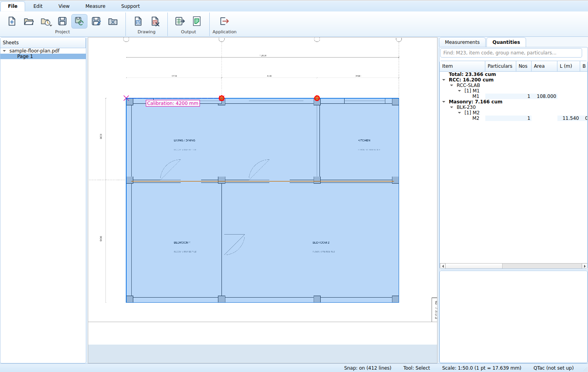Image resolution: width=588 pixels, height=372 pixels.
Task: Collapse the RCC: 16.200 cum group
Action: click(x=444, y=80)
